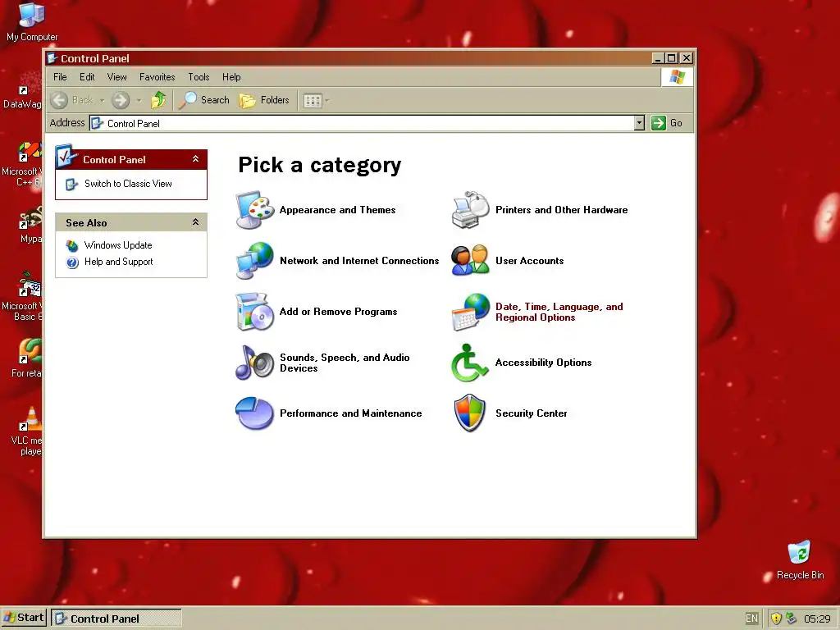This screenshot has height=630, width=840.
Task: Collapse the Control Panel sidebar section
Action: click(x=195, y=159)
